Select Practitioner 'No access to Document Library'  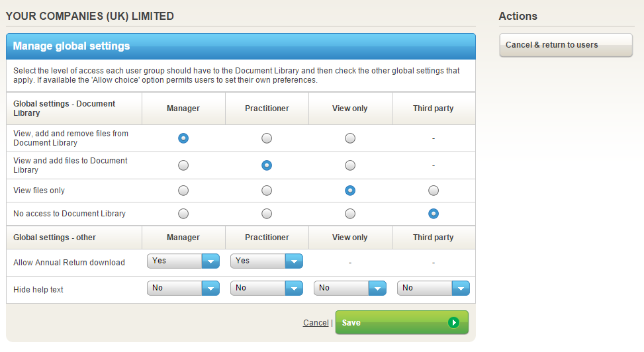(x=267, y=214)
